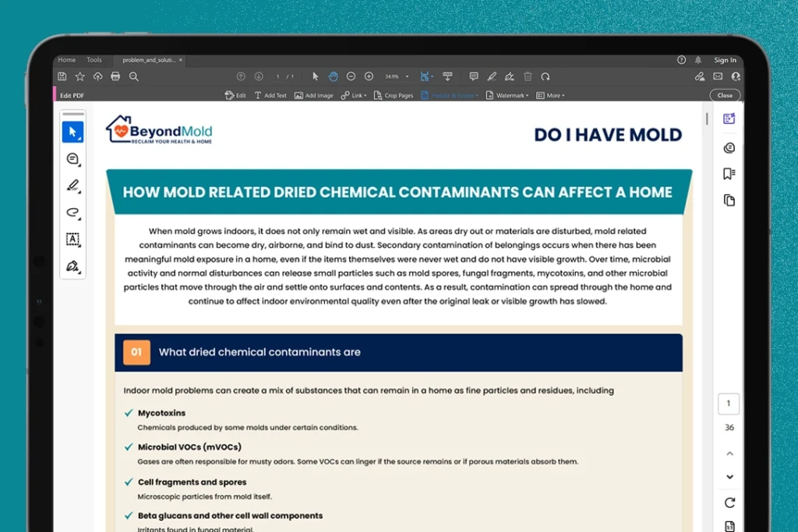
Task: Click the vertical scrollbar handle
Action: (706, 119)
